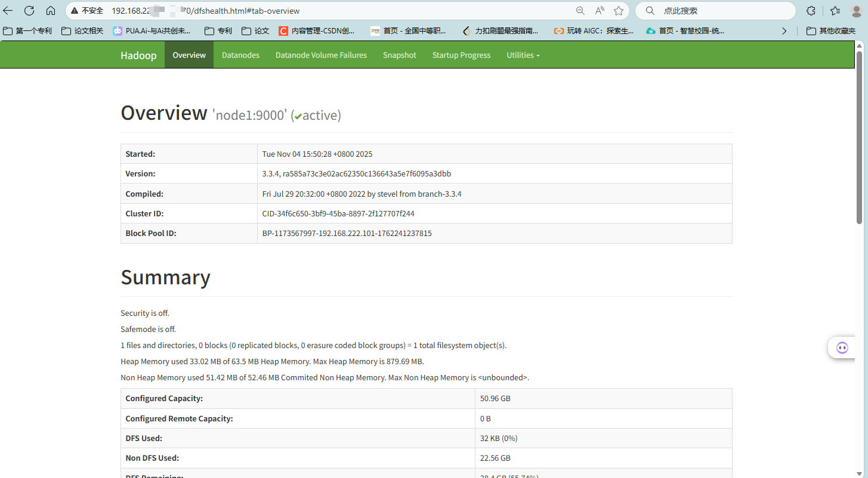
Task: Open 专利 bookmark folder
Action: click(x=218, y=31)
